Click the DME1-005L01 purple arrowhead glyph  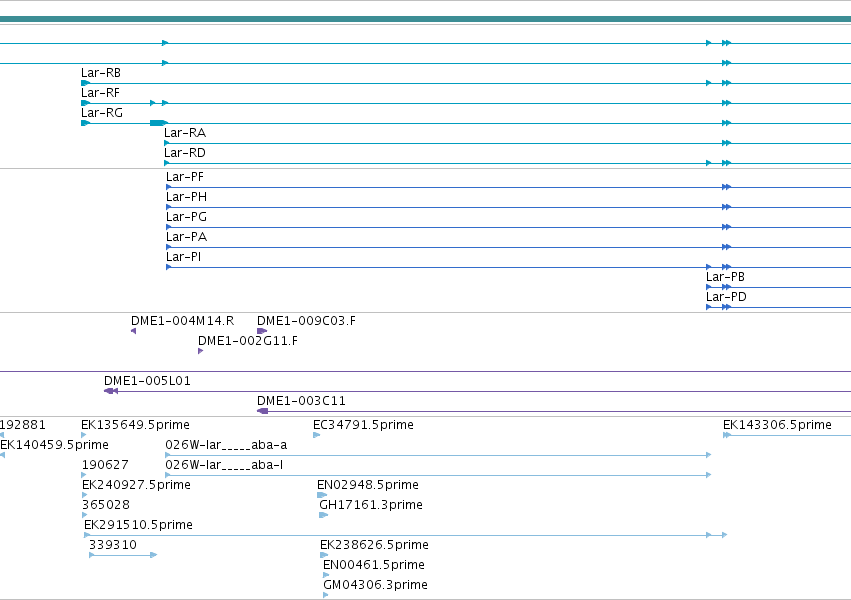click(111, 391)
